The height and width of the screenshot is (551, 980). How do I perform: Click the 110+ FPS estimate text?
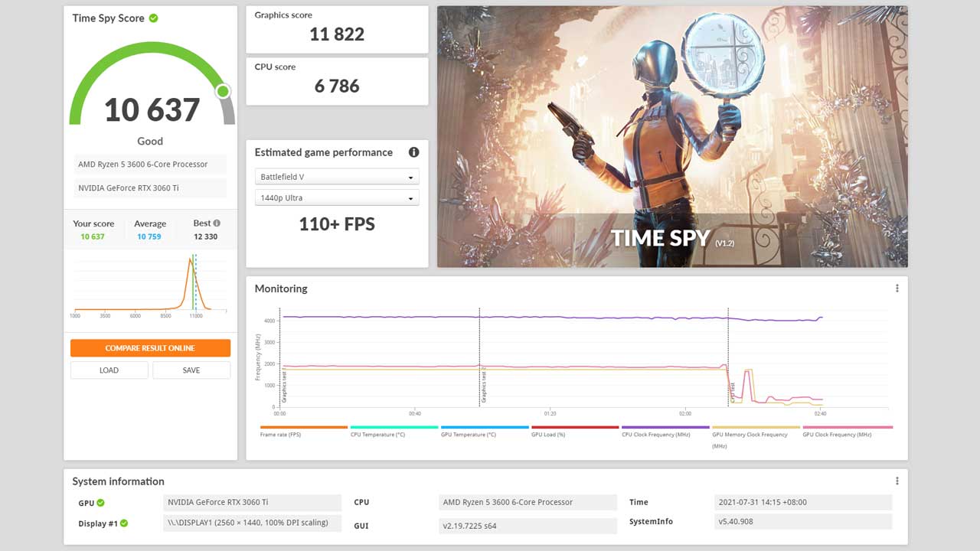tap(337, 224)
